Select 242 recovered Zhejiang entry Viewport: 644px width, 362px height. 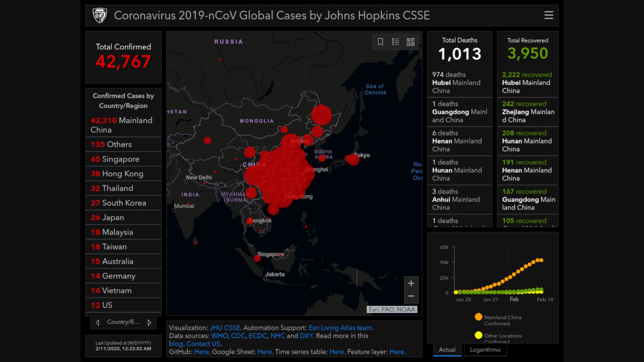click(528, 112)
